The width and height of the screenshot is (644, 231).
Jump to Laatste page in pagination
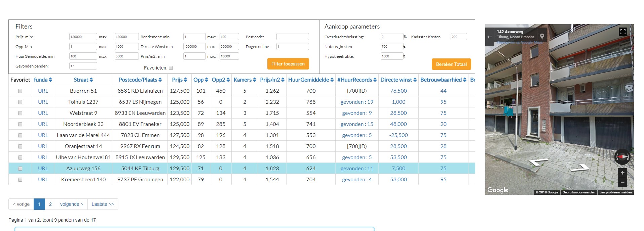pyautogui.click(x=103, y=204)
